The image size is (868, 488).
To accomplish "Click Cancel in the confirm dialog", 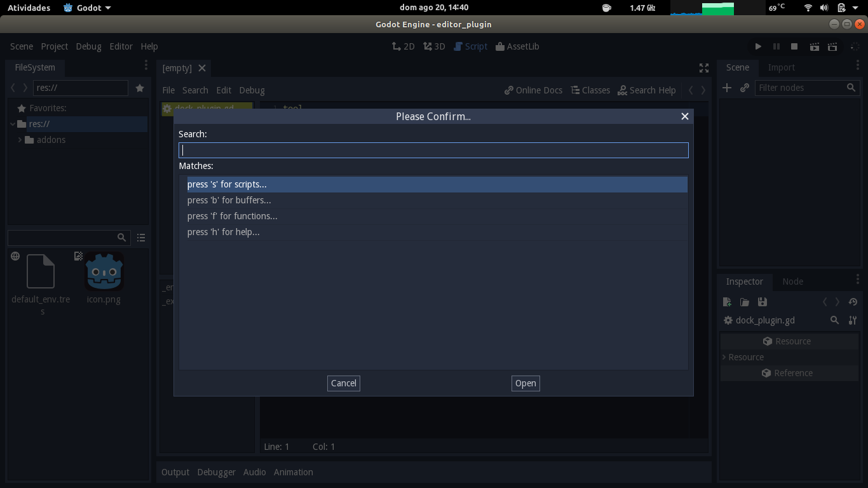I will click(344, 383).
